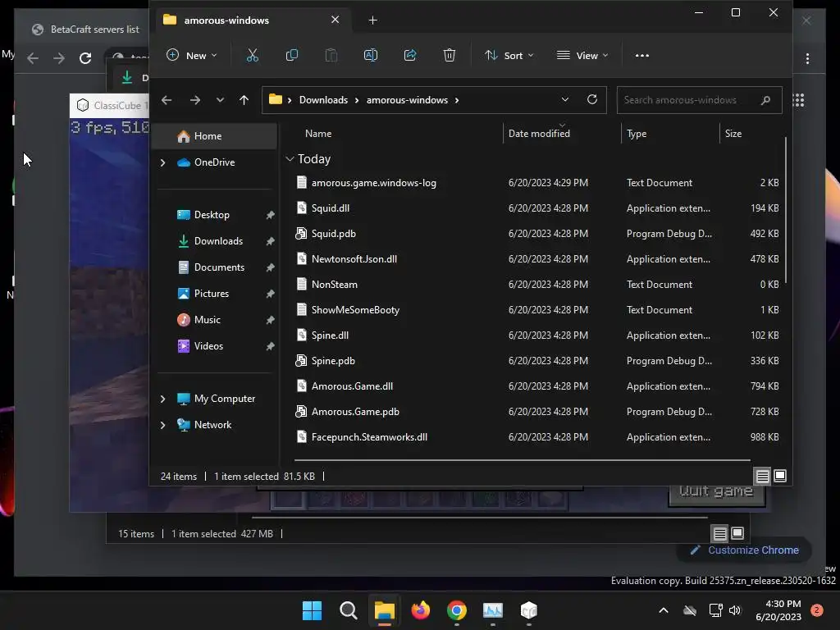Screen dimensions: 840x630
Task: Click the Paste clipboard icon
Action: pos(331,55)
